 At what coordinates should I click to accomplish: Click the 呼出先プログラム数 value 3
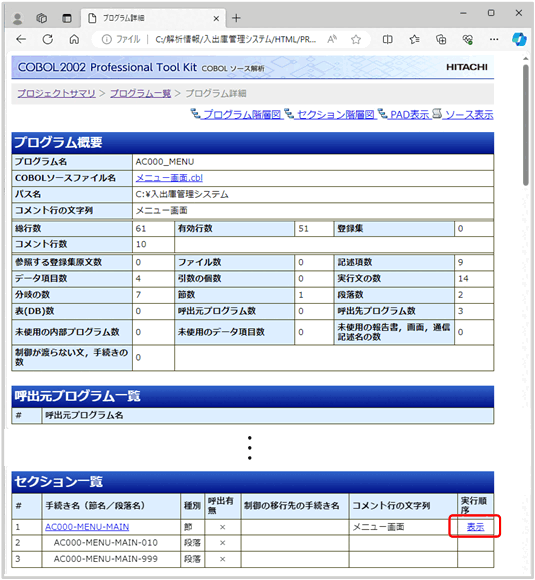click(x=460, y=311)
